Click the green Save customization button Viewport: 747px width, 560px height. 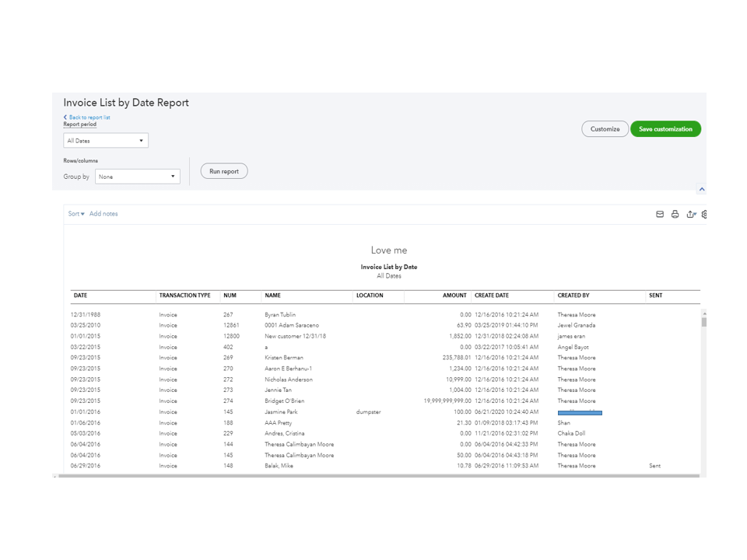pos(665,129)
